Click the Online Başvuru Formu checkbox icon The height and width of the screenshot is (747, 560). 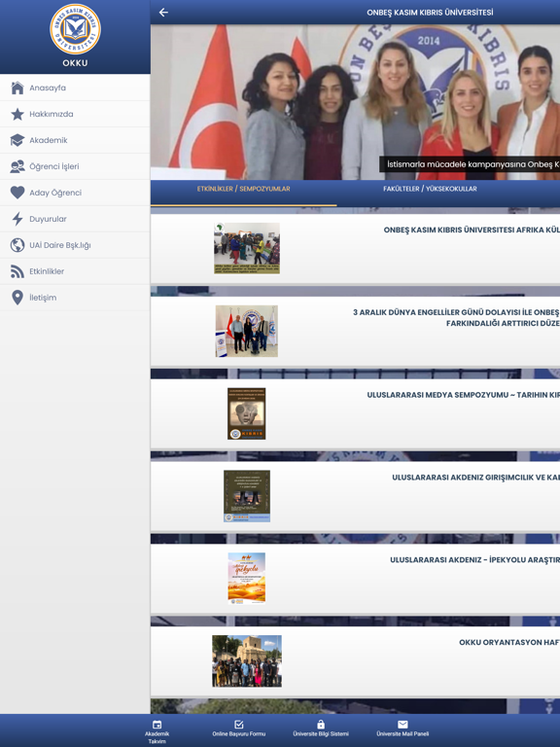tap(239, 725)
